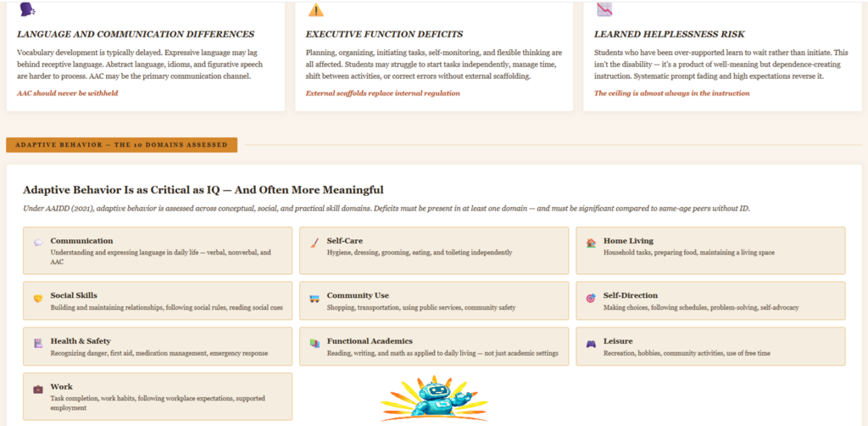Click the game controller icon beside Leisure
The width and height of the screenshot is (868, 426).
click(x=591, y=344)
